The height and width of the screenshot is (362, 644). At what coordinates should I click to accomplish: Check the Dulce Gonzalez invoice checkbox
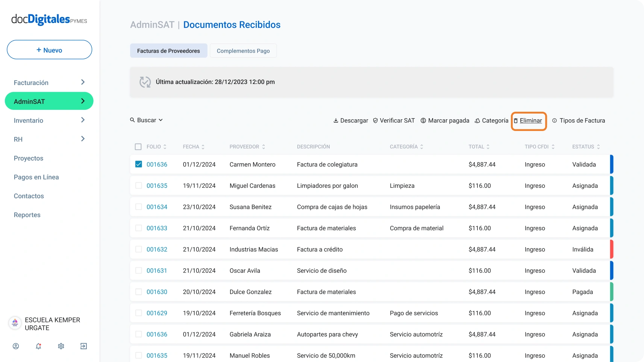point(139,292)
